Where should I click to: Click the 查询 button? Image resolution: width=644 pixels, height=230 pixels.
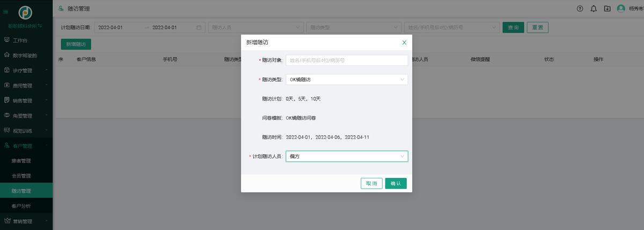pos(513,27)
